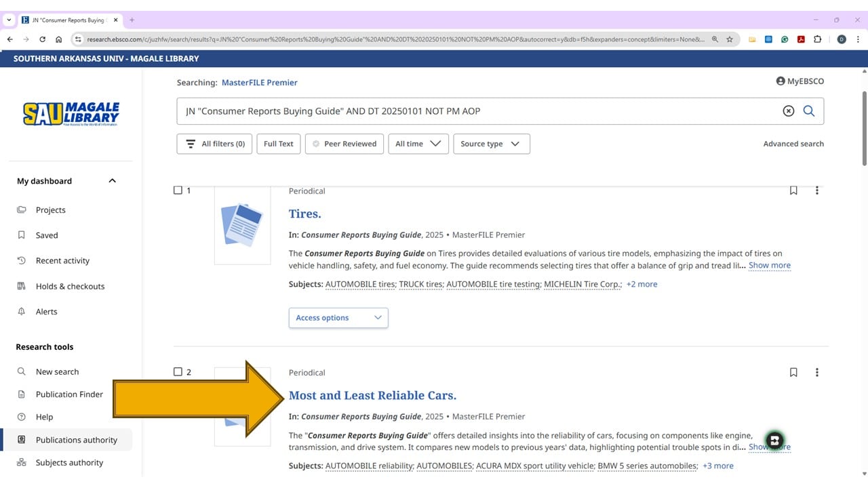Open Alerts in the sidebar

pyautogui.click(x=46, y=312)
